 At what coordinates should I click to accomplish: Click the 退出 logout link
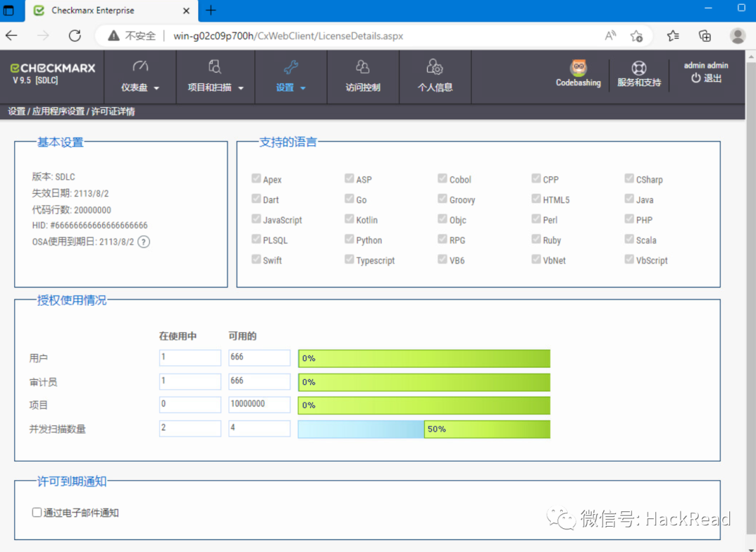tap(713, 78)
